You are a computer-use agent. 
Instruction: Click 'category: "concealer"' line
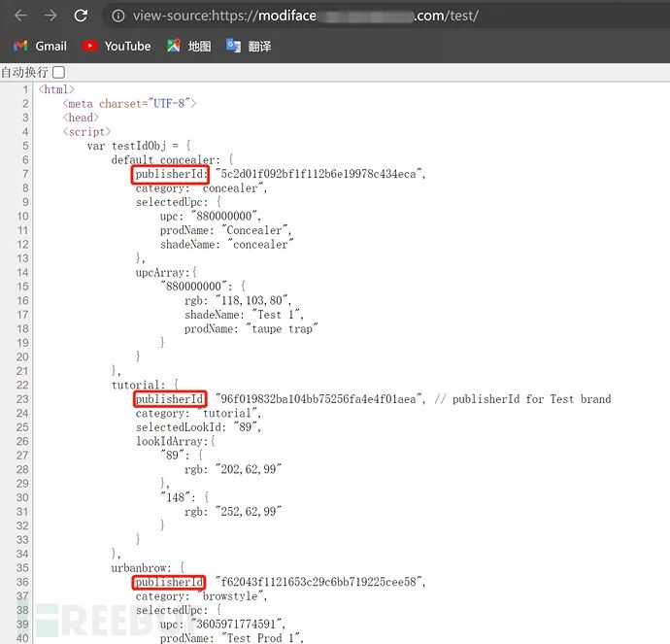[201, 188]
